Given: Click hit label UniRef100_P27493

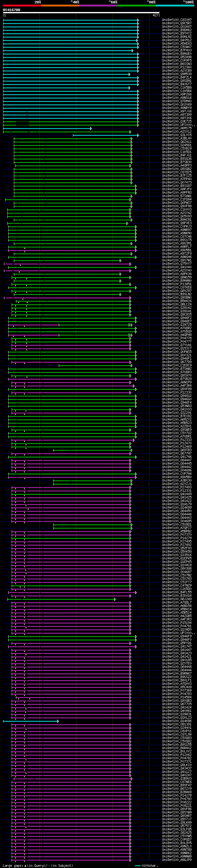Looking at the screenshot, I should tap(177, 487).
